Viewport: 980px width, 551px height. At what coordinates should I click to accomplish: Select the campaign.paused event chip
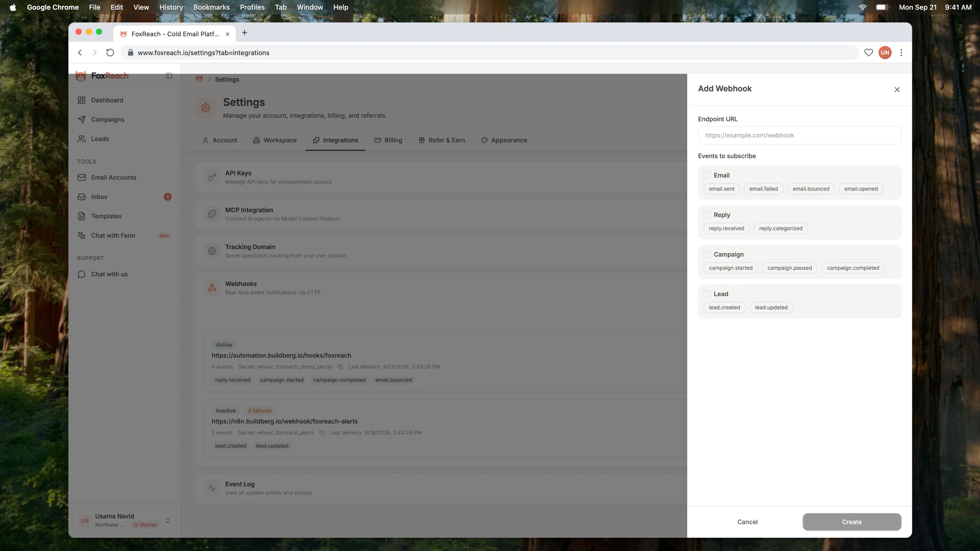coord(789,268)
